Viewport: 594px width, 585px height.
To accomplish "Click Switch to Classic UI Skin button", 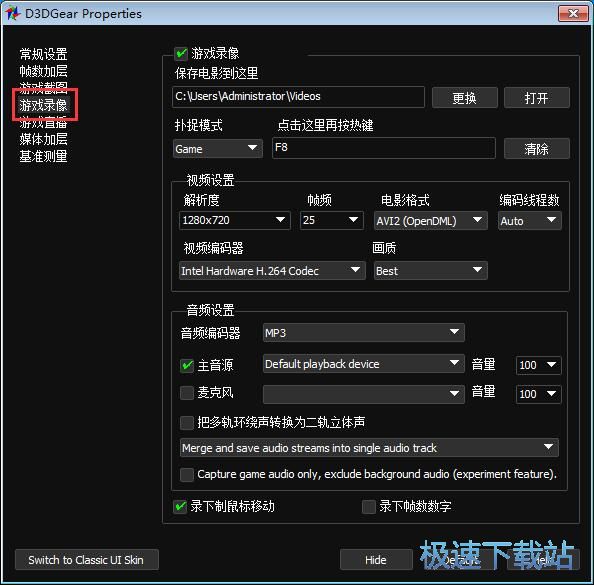I will [x=86, y=560].
